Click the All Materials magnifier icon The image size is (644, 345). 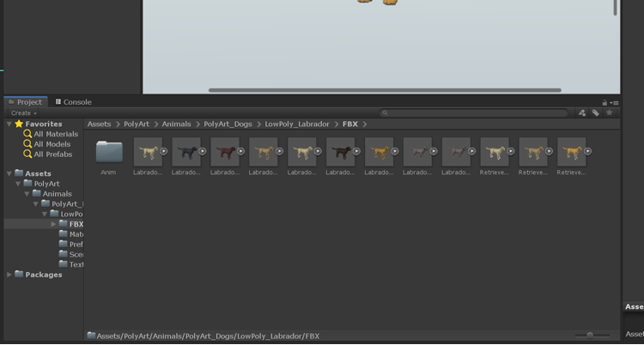(x=27, y=134)
